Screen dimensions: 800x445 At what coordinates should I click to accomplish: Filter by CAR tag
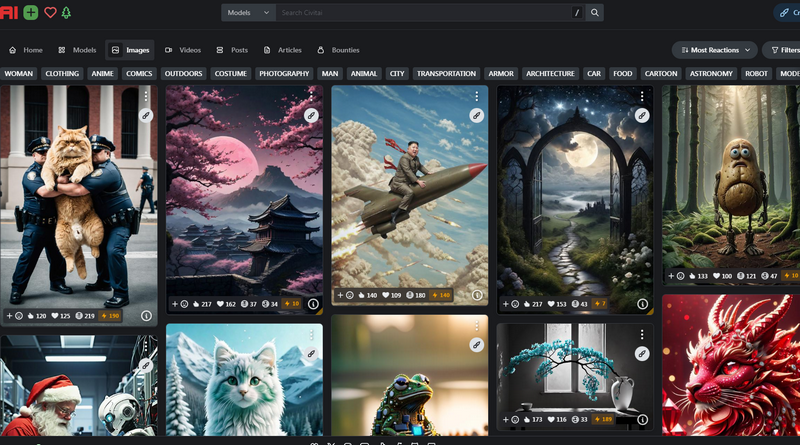click(x=594, y=73)
